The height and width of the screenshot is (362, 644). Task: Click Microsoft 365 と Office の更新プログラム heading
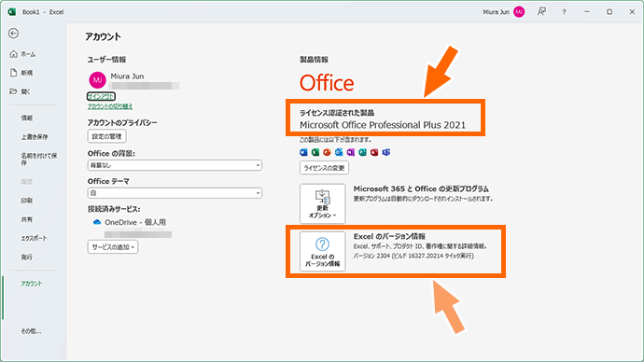421,188
